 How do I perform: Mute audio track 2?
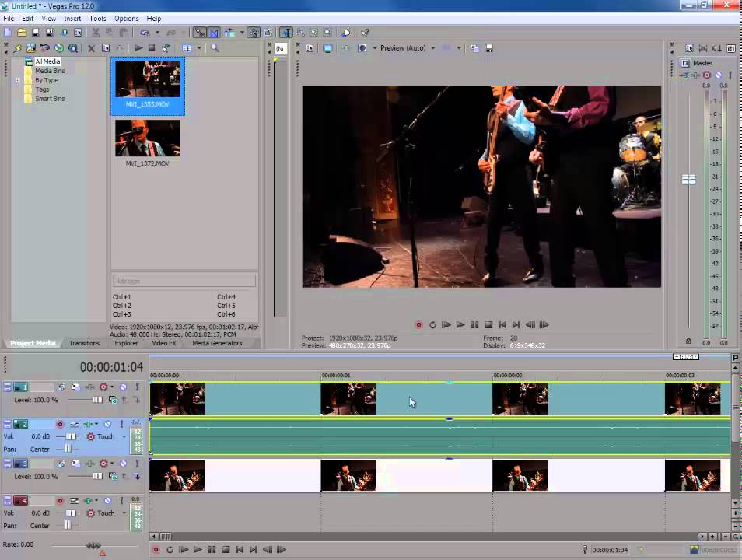pyautogui.click(x=107, y=424)
